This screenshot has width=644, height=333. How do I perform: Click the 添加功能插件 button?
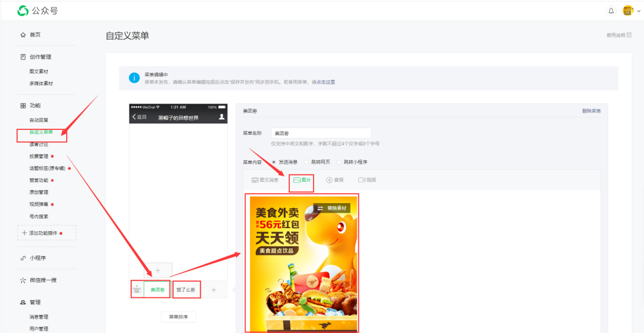(x=47, y=232)
